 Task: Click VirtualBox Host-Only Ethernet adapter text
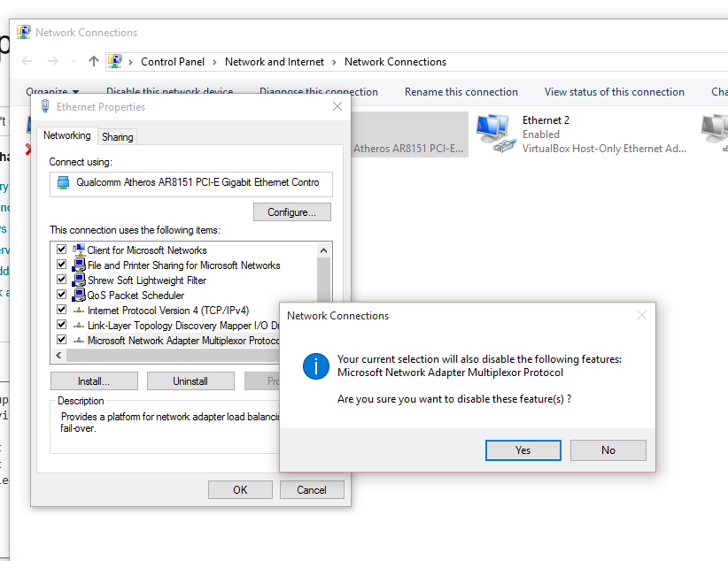click(x=604, y=149)
